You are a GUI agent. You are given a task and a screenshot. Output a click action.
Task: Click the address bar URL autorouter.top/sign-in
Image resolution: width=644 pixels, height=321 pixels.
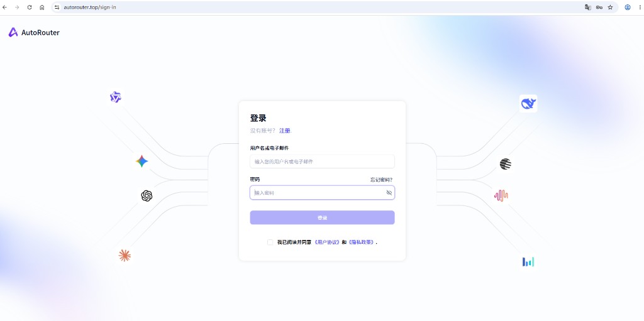click(x=89, y=8)
